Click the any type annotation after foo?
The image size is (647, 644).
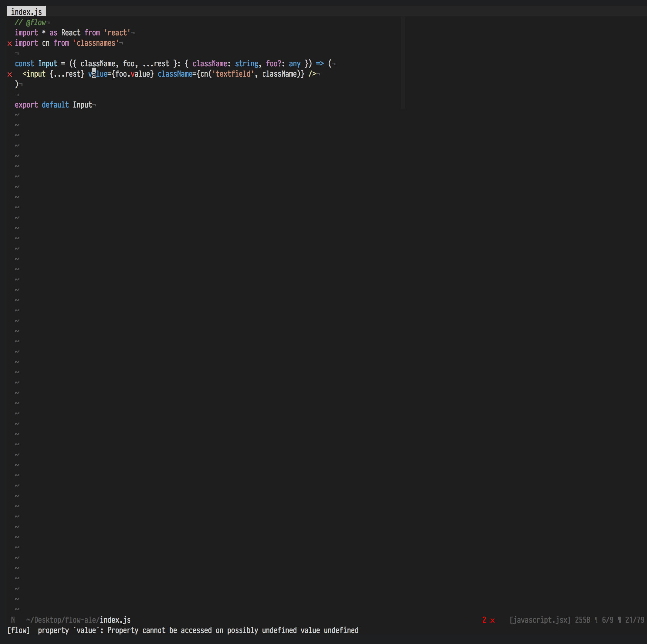tap(294, 64)
